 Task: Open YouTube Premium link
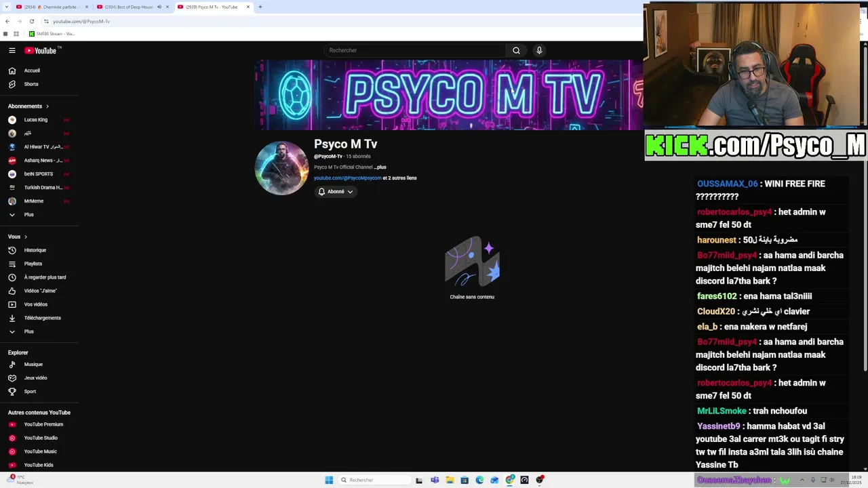click(x=43, y=424)
